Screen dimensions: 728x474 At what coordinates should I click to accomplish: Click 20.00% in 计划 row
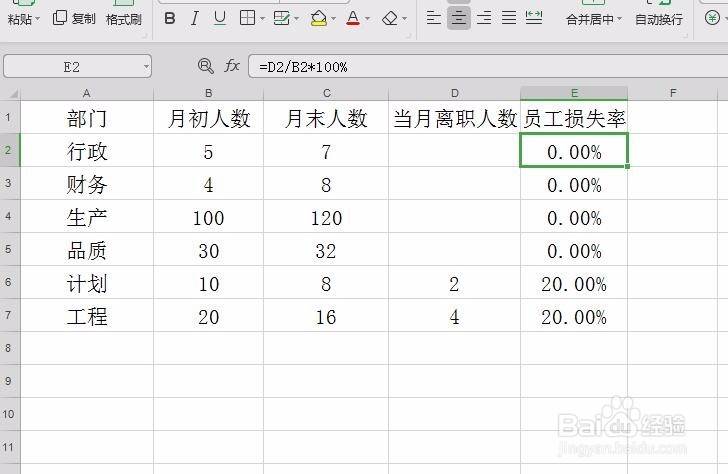[574, 282]
